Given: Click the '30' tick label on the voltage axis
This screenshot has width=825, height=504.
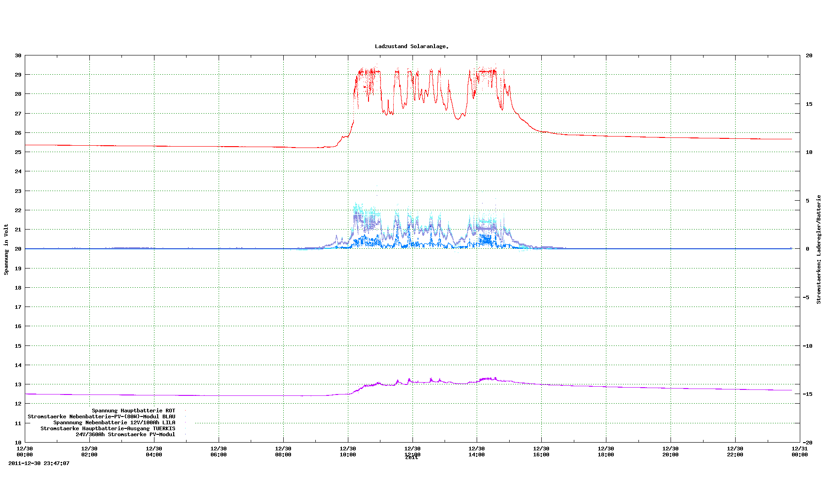Looking at the screenshot, I should coord(18,55).
